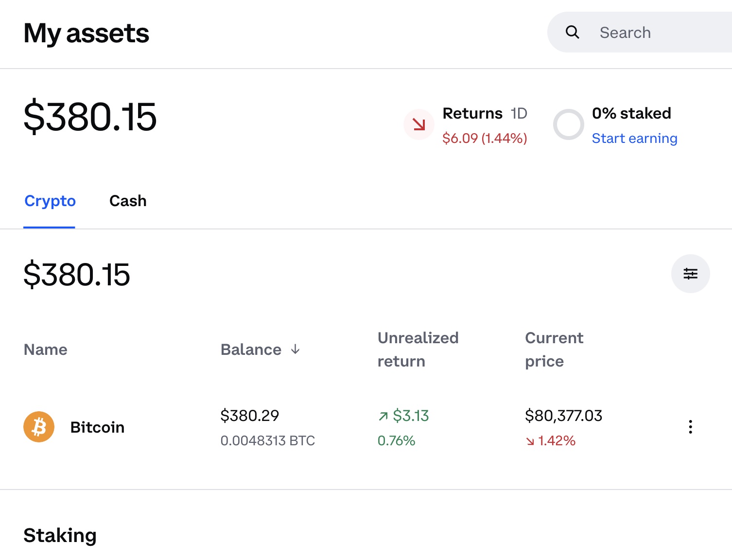Image resolution: width=732 pixels, height=560 pixels.
Task: Open the Start earning link
Action: click(x=634, y=139)
